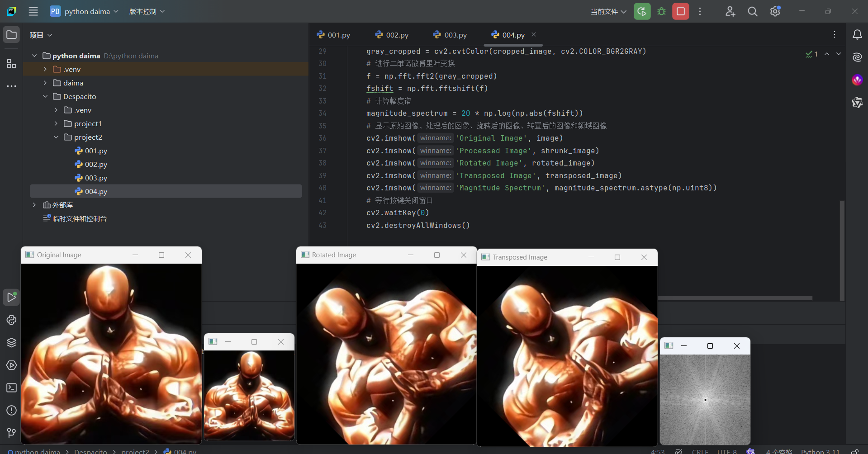Expand the daima folder

[x=45, y=83]
